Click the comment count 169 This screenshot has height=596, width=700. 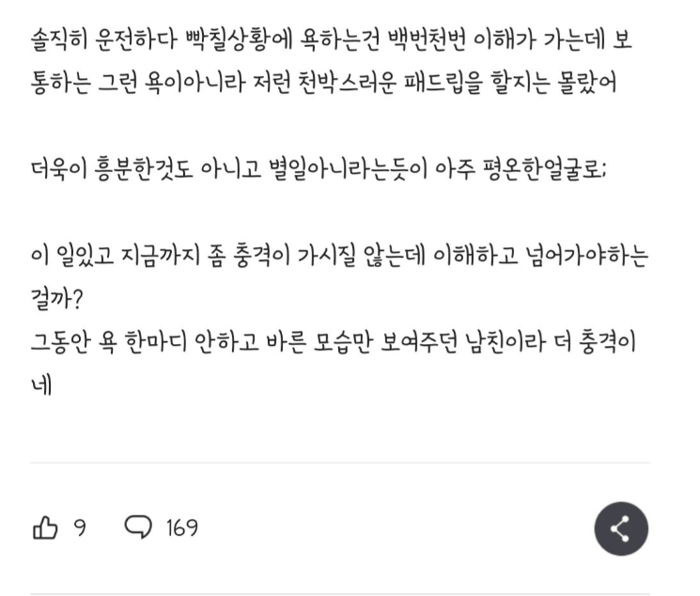(x=182, y=527)
